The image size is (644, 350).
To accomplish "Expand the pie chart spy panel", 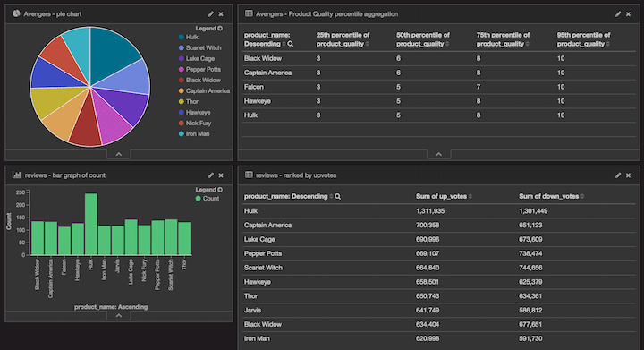I will (x=119, y=155).
